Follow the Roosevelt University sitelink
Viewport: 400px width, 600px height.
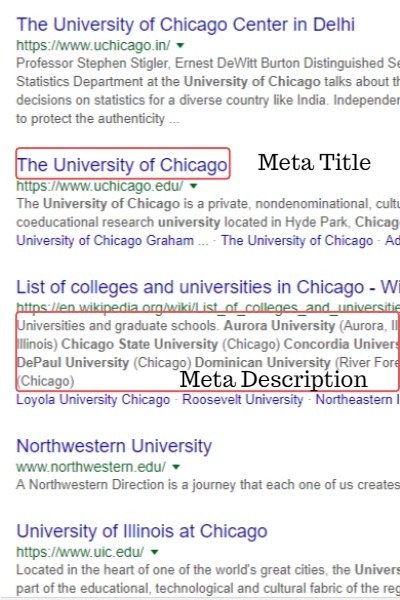tap(243, 399)
